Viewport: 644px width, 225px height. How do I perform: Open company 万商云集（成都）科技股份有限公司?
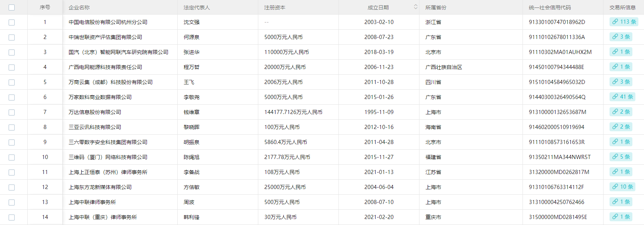(x=111, y=82)
